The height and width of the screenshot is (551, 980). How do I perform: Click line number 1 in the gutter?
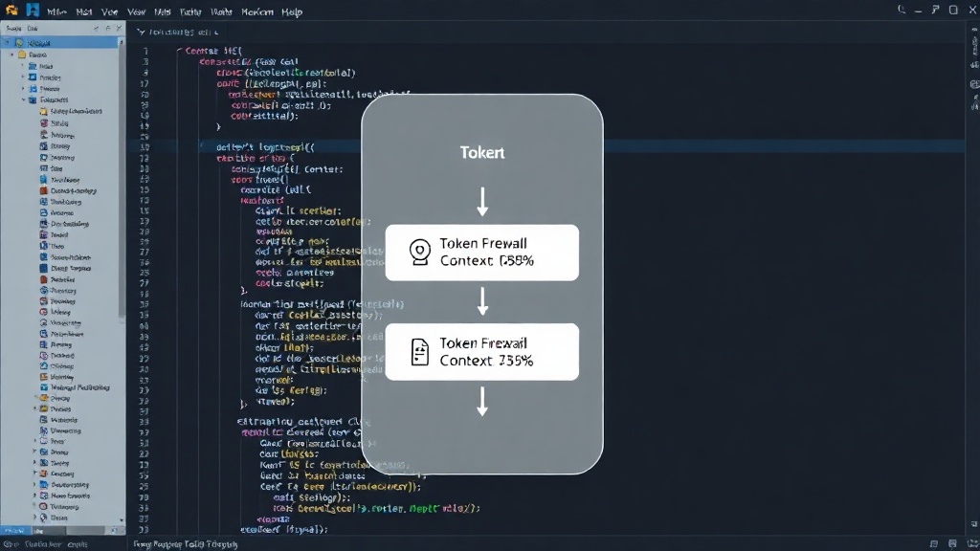pyautogui.click(x=145, y=52)
